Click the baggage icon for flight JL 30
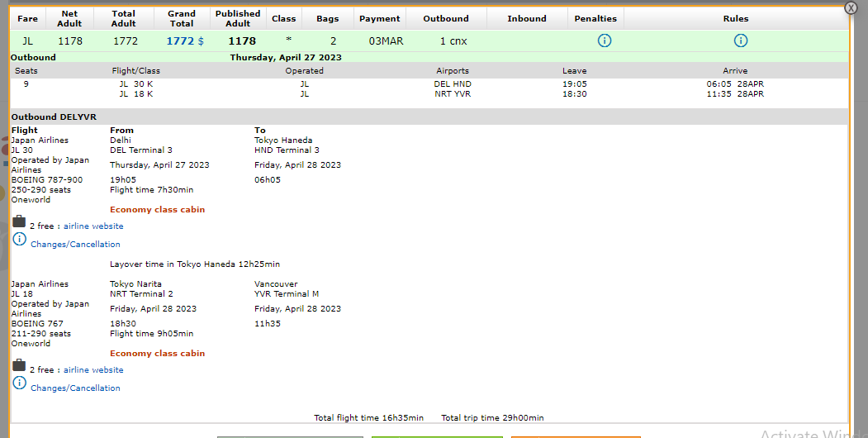Screen dimensions: 868x438 click(19, 221)
